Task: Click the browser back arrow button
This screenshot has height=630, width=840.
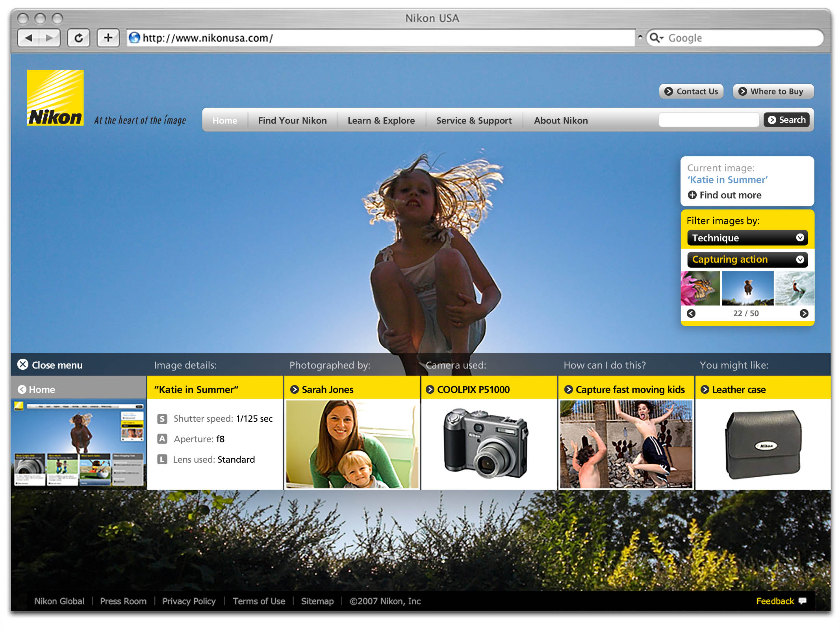Action: click(28, 38)
